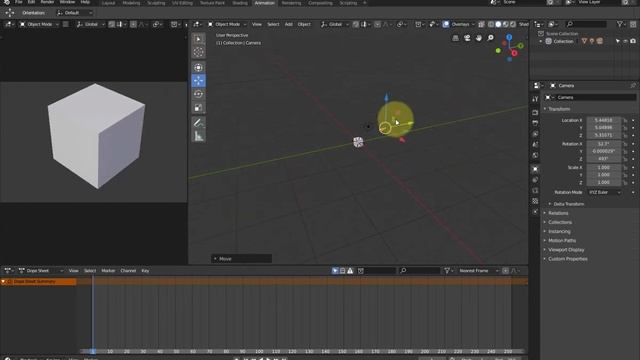Click the toggle camera view icon
This screenshot has width=640, height=360.
(x=467, y=38)
